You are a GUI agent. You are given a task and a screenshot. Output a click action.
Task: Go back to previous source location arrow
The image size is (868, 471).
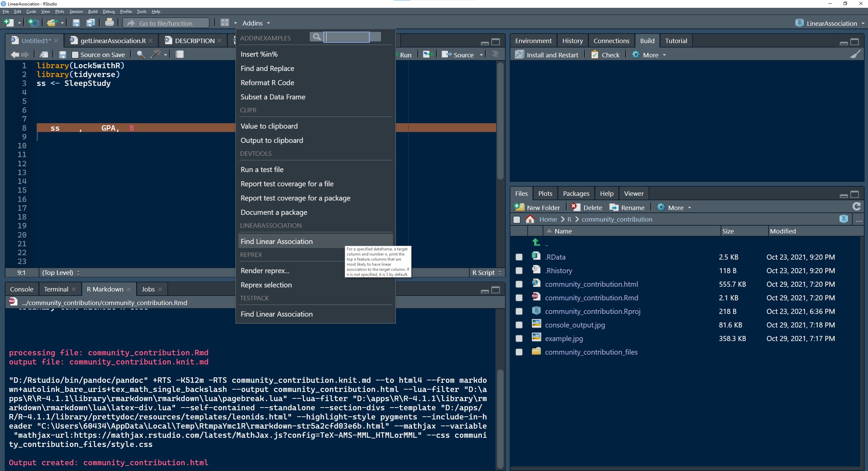tap(15, 55)
